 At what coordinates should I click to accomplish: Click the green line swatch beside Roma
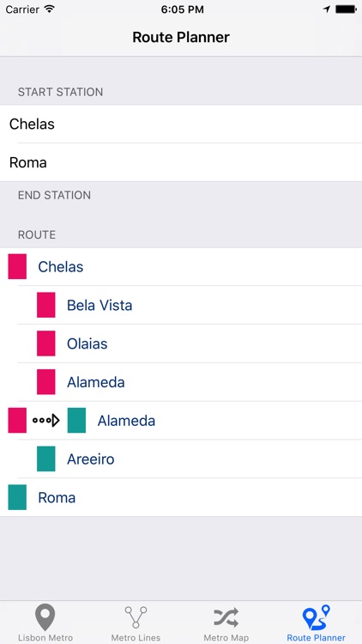[17, 497]
